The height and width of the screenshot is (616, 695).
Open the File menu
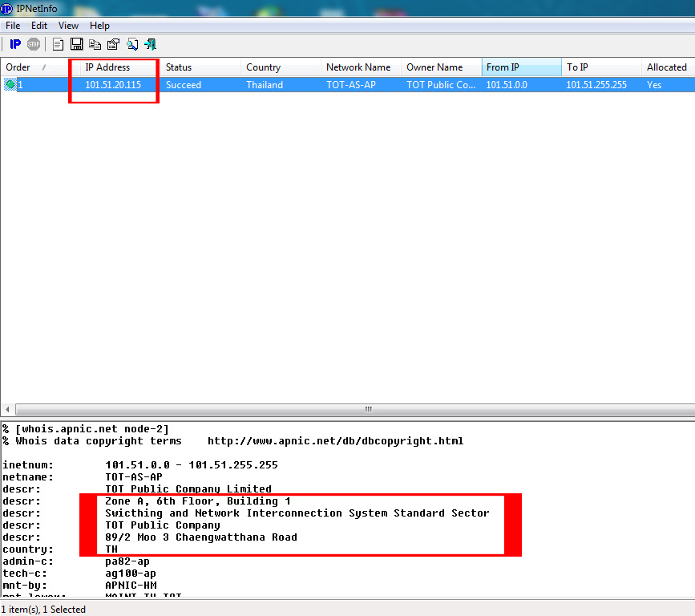click(13, 26)
